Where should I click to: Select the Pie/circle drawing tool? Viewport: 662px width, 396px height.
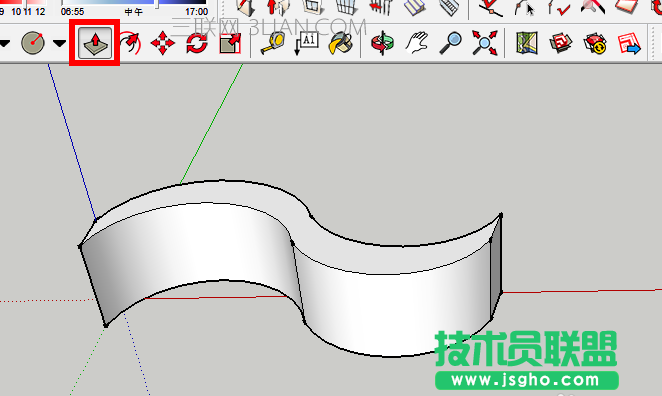(33, 43)
